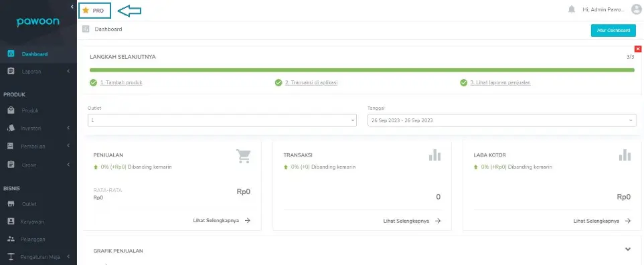
Task: Open the Tambah produk step link
Action: click(x=121, y=82)
